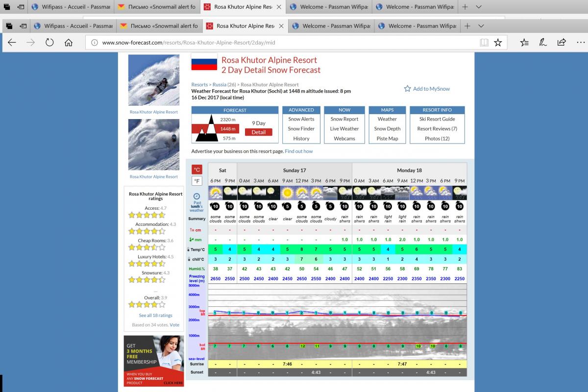Switch temperature units to °F
Screen dimensions: 588x392
coord(197,181)
